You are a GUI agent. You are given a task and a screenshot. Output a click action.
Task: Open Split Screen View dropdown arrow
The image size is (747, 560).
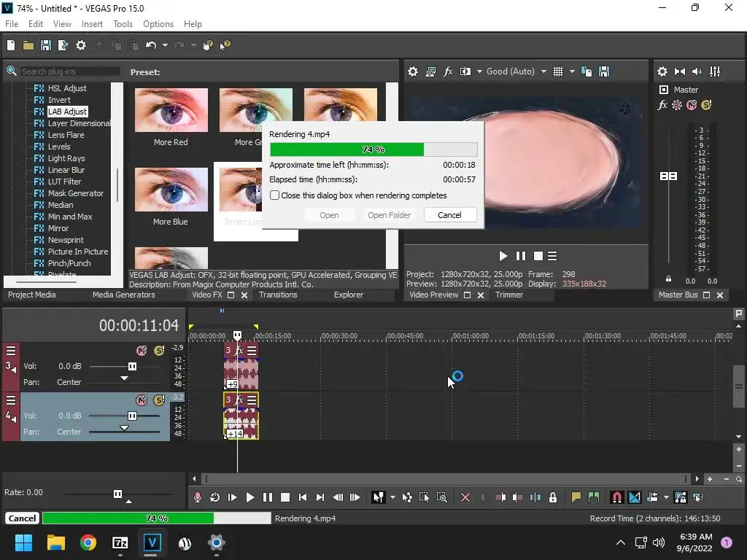479,71
